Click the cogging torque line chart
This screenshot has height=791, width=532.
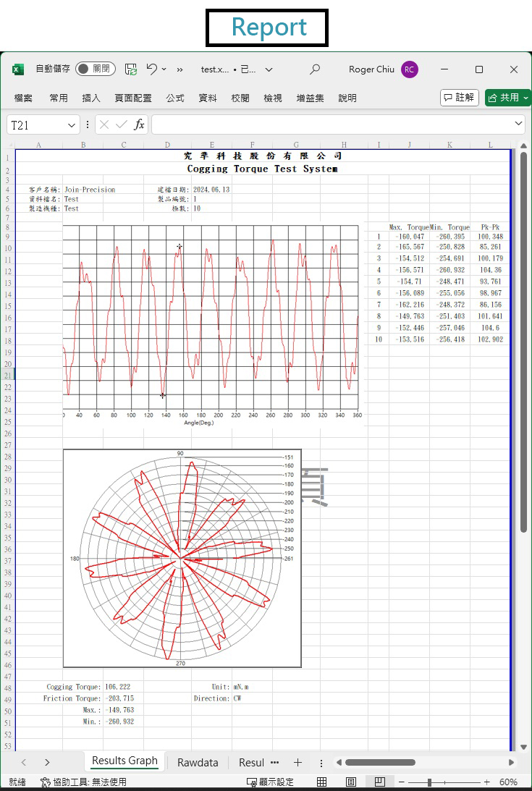click(211, 324)
